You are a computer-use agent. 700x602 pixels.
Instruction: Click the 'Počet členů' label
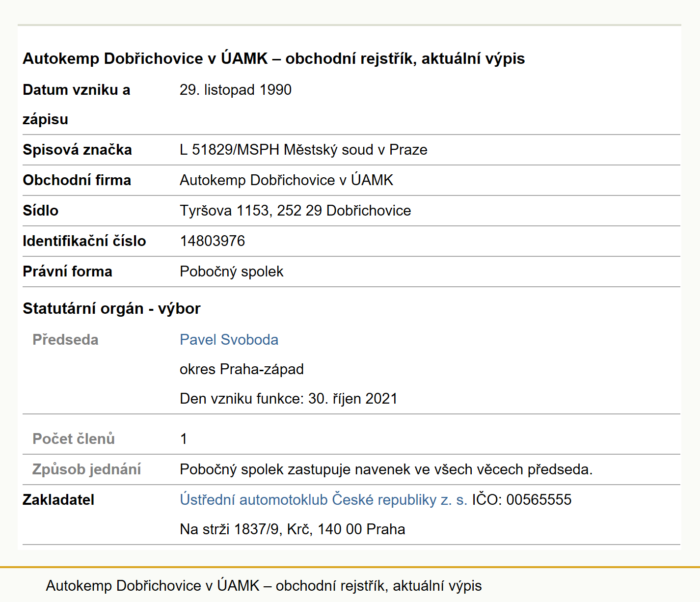click(x=74, y=439)
